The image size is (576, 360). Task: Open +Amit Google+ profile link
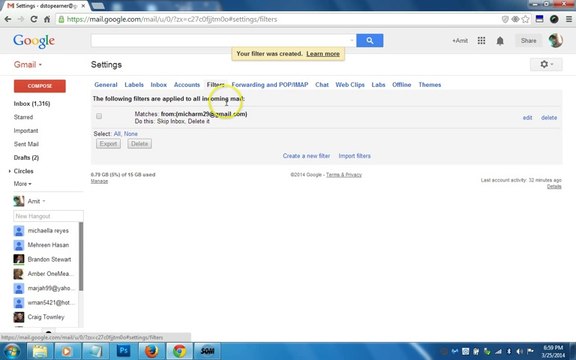[x=460, y=40]
